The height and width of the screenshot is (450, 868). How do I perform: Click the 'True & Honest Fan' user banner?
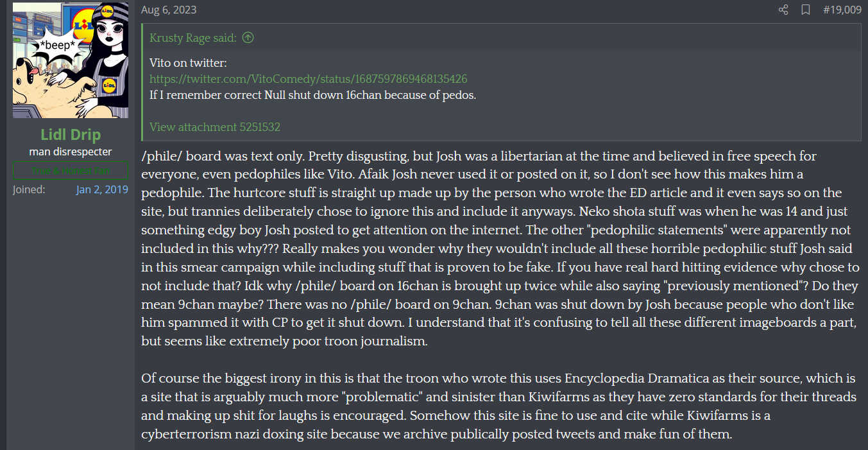pos(71,171)
